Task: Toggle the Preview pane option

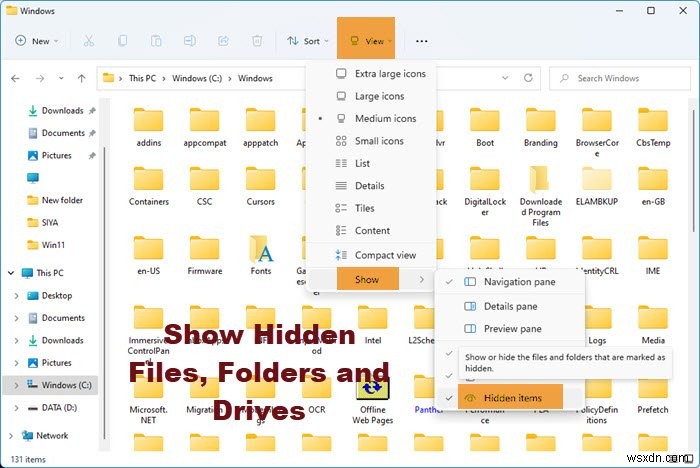Action: 510,329
